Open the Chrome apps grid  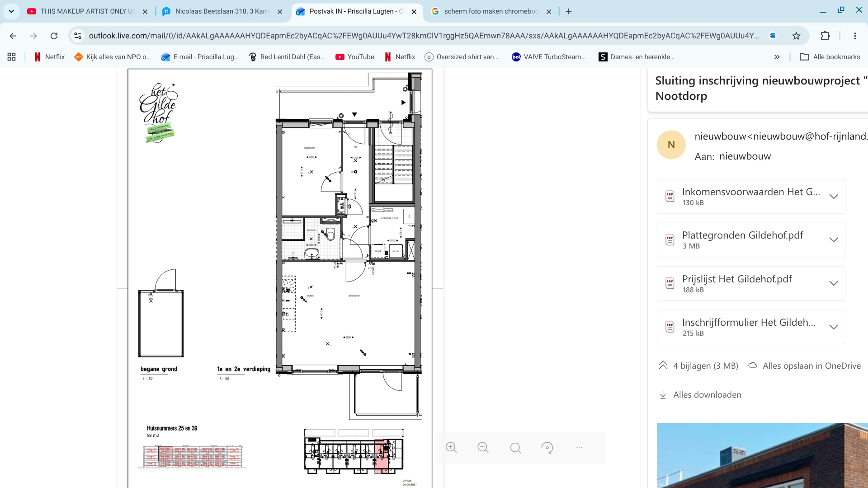point(12,57)
